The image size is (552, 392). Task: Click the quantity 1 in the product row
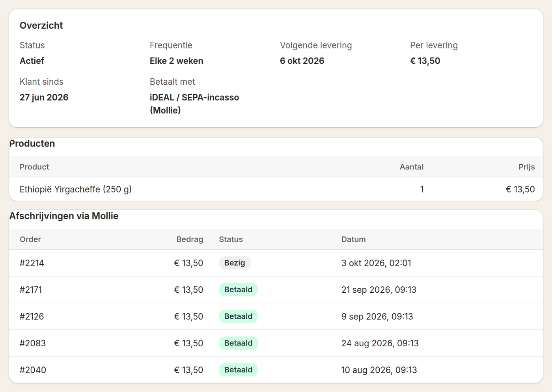[x=422, y=189]
